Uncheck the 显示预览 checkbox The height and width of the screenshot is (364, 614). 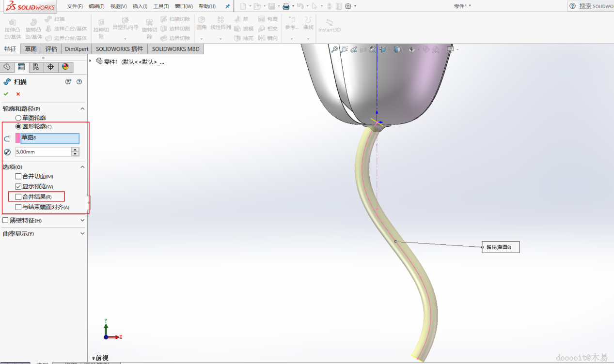click(18, 186)
